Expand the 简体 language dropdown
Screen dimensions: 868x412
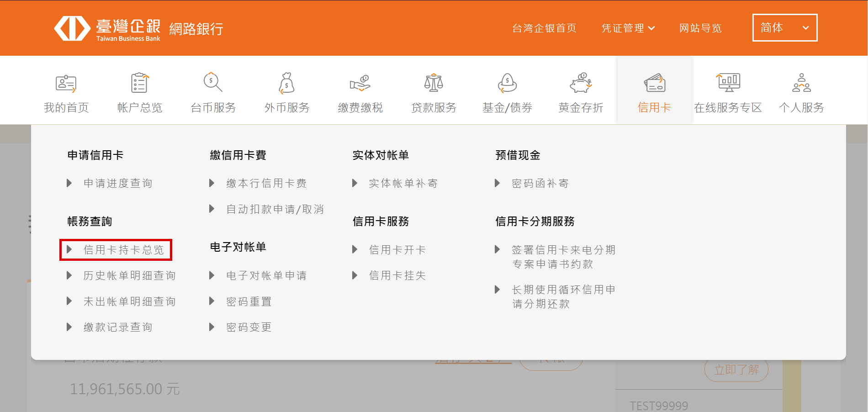(x=784, y=28)
